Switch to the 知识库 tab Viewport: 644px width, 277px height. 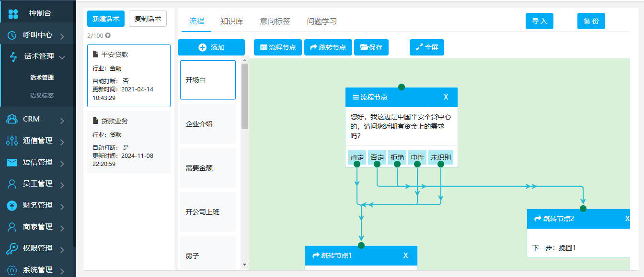point(232,21)
